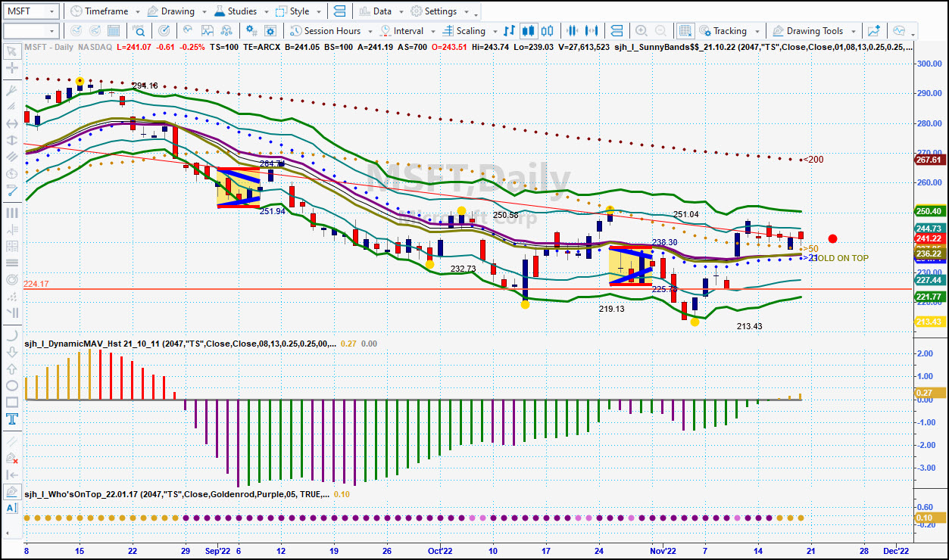949x560 pixels.
Task: Click the A| text label tool at bottom
Action: pos(11,509)
